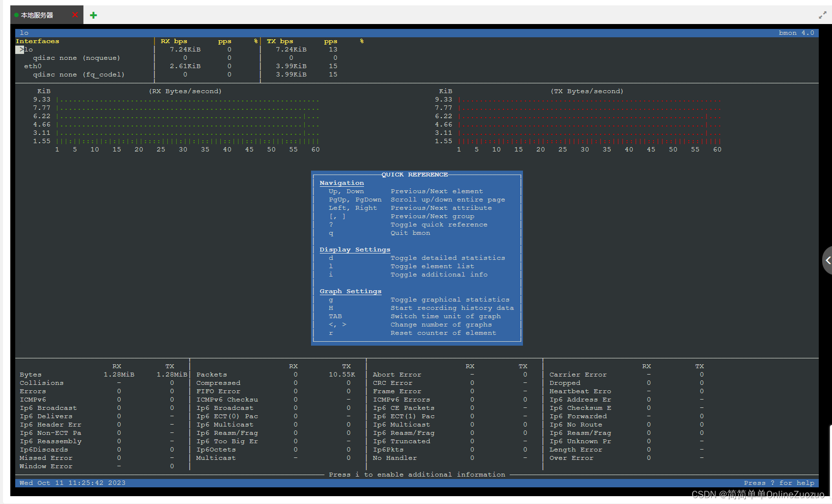832x504 pixels.
Task: Click the 'Carrier Error' statistics label
Action: (x=578, y=375)
